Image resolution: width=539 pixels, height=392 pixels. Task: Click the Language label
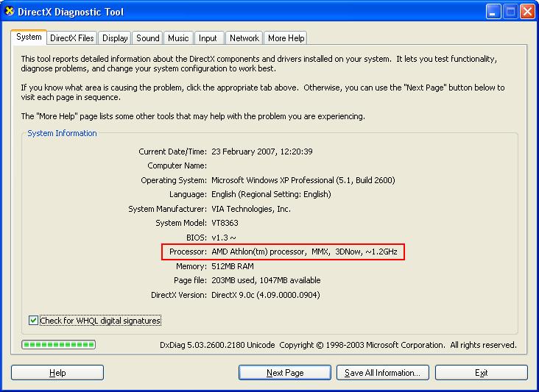point(188,194)
